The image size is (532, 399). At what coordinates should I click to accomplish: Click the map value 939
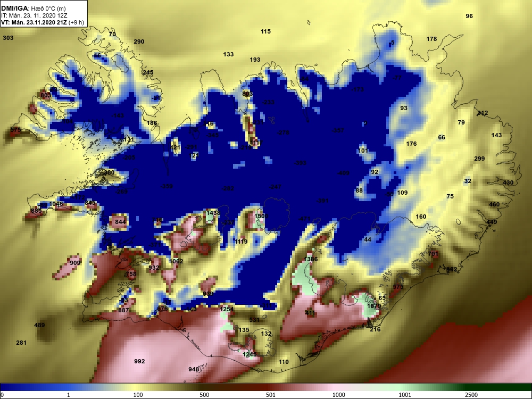208,294
